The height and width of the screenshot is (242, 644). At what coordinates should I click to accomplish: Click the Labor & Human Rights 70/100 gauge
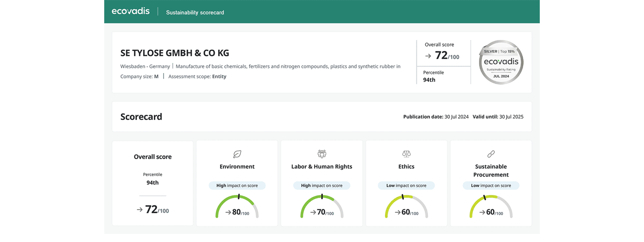322,207
